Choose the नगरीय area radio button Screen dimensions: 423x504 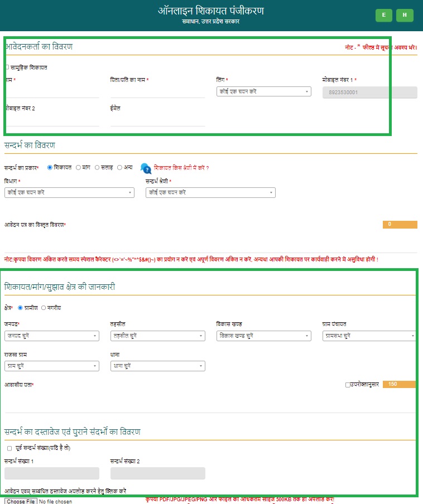pyautogui.click(x=44, y=308)
